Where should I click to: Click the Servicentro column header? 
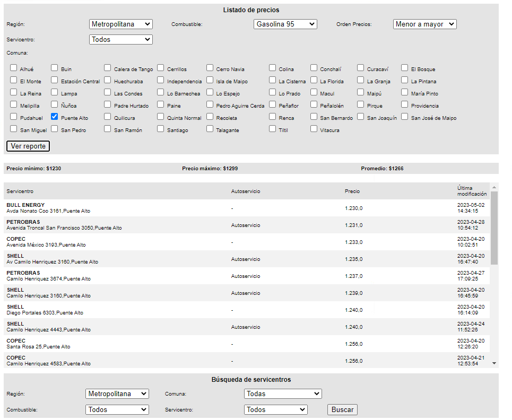[x=20, y=191]
